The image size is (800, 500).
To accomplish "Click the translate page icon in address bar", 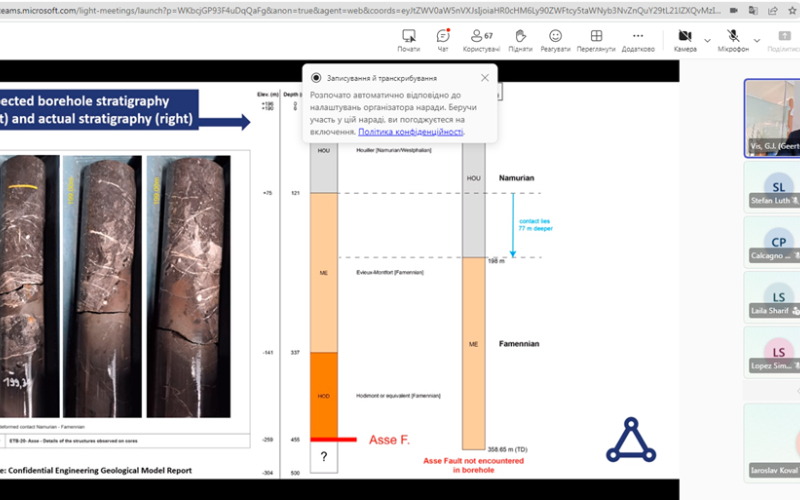I will [x=753, y=10].
